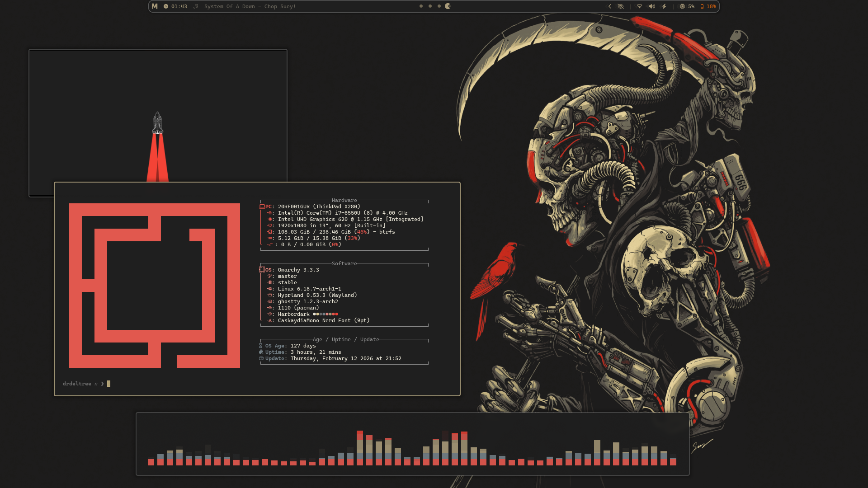Screen dimensions: 868x488
Task: Toggle mute on the speaker volume icon
Action: click(x=651, y=6)
